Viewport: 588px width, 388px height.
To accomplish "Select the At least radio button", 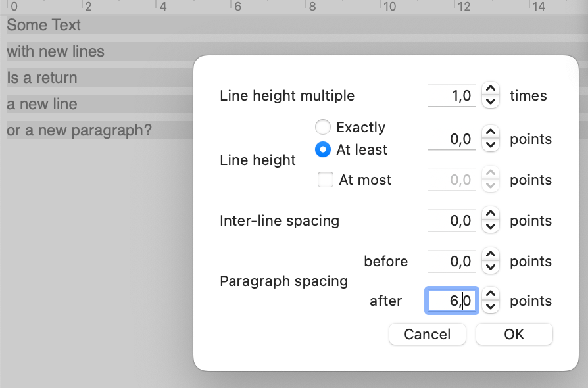I will [x=322, y=149].
